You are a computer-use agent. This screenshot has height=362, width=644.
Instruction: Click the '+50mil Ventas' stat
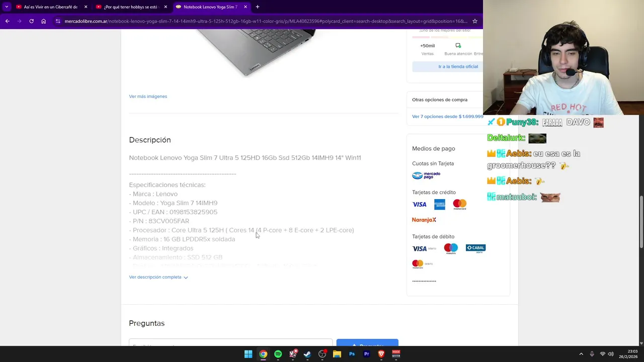point(427,49)
